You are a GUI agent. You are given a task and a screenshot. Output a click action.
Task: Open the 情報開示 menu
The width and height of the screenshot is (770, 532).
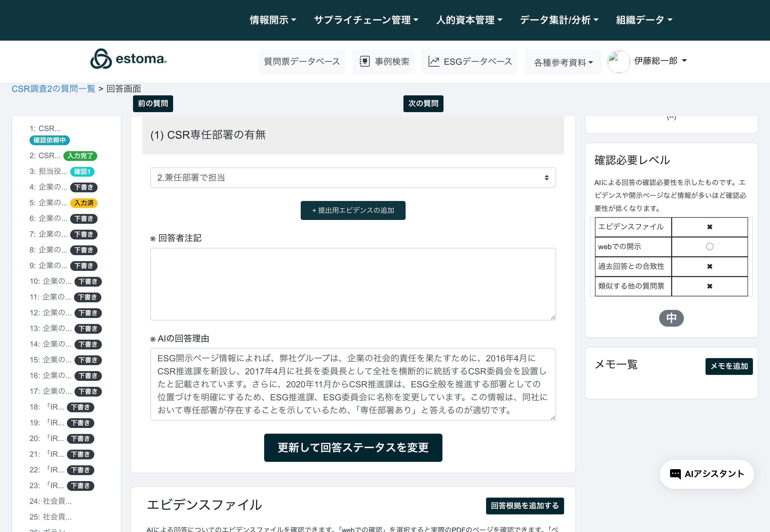click(273, 20)
